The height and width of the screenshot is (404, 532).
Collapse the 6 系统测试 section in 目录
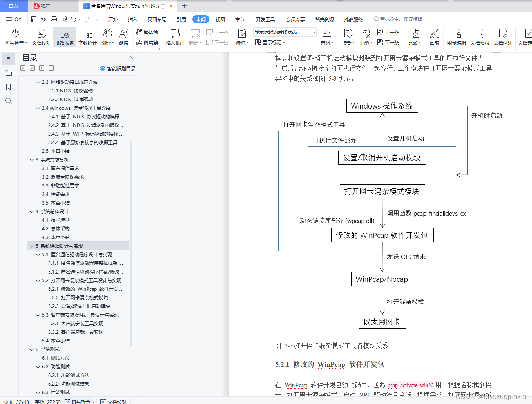pos(31,349)
